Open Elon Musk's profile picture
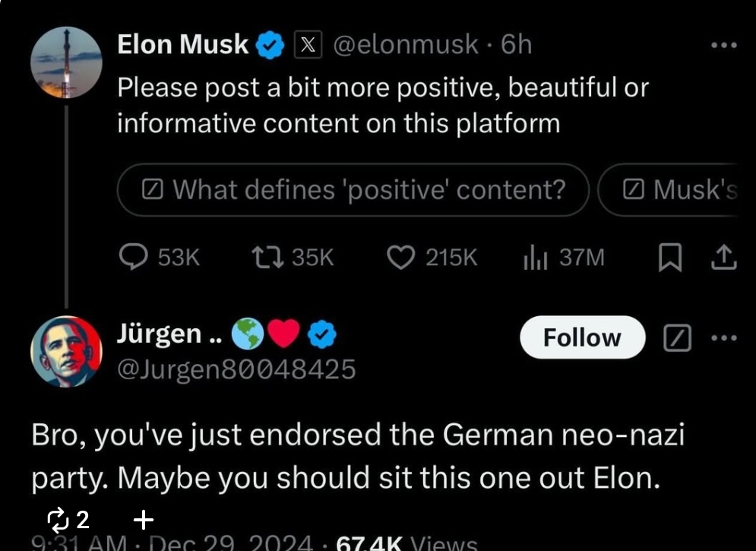 (66, 63)
